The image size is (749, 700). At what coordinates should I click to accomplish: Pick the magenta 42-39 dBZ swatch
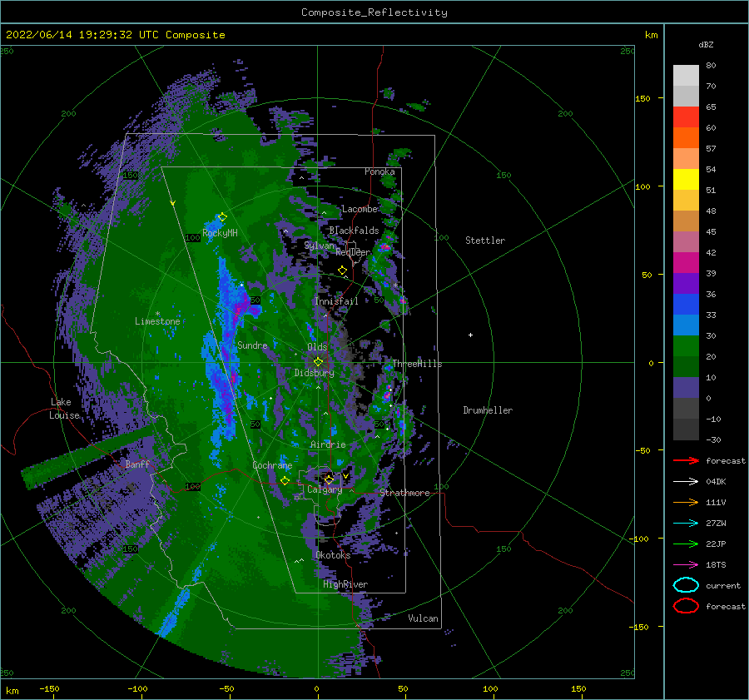click(686, 263)
